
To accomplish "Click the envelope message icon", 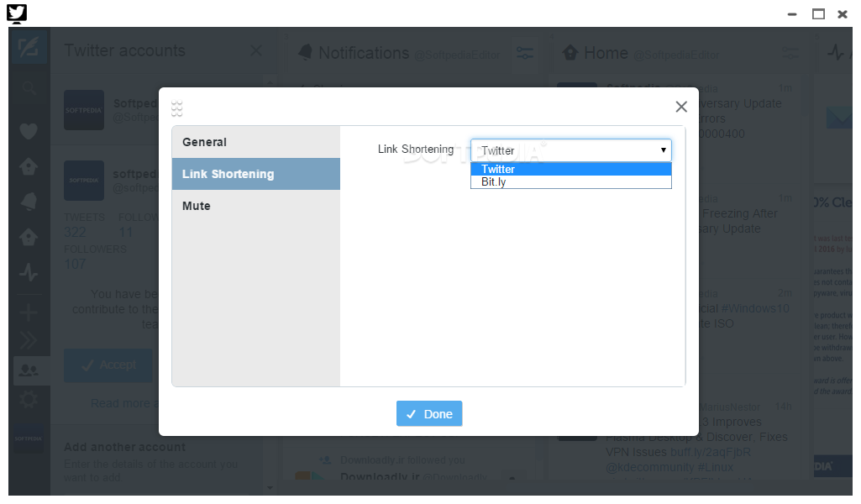I will point(839,118).
